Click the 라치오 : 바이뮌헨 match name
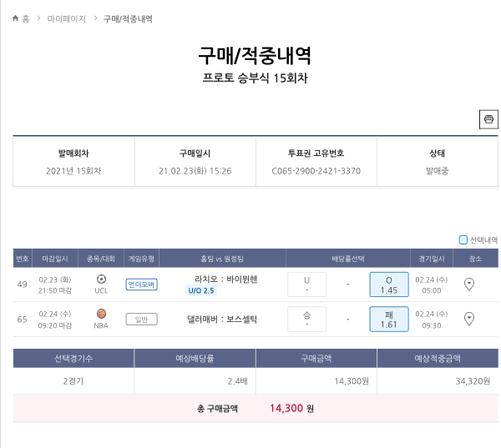Image resolution: width=501 pixels, height=448 pixels. click(225, 279)
